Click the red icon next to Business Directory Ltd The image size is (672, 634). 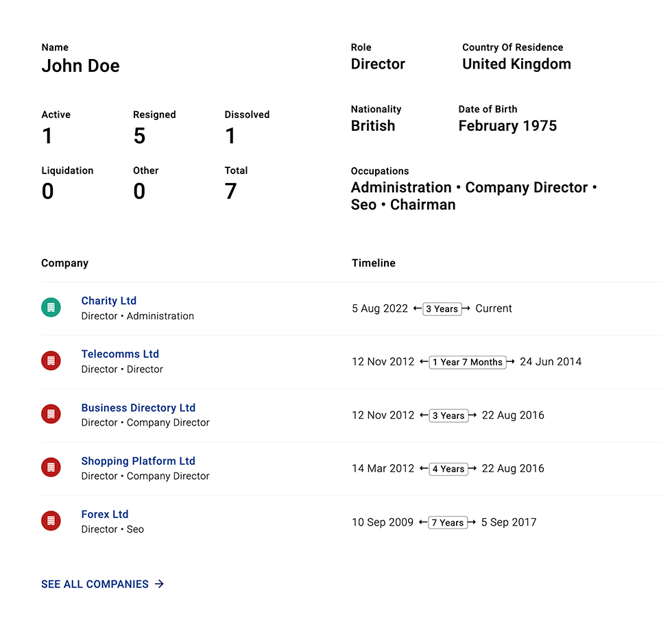(x=51, y=415)
